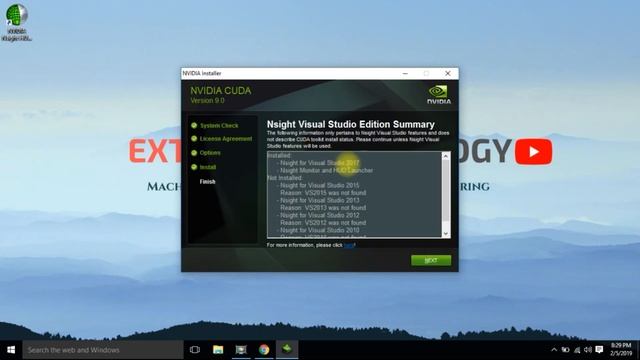
Task: Open Google Chrome from the taskbar
Action: (264, 350)
